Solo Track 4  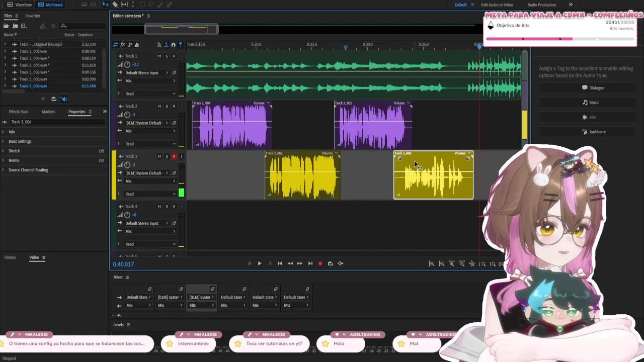(167, 207)
